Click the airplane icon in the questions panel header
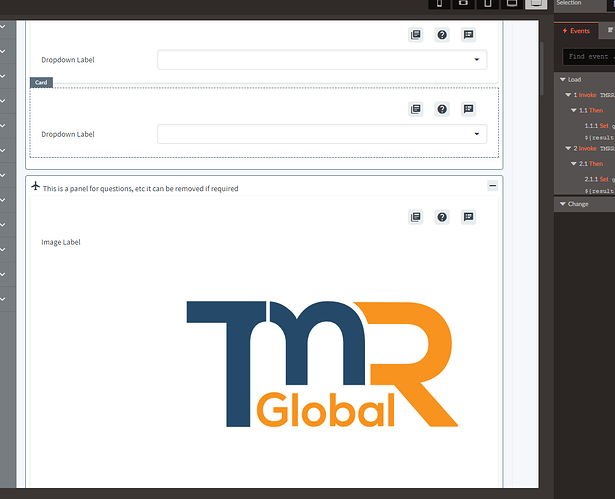Screen dimensions: 615x499 tap(36, 186)
